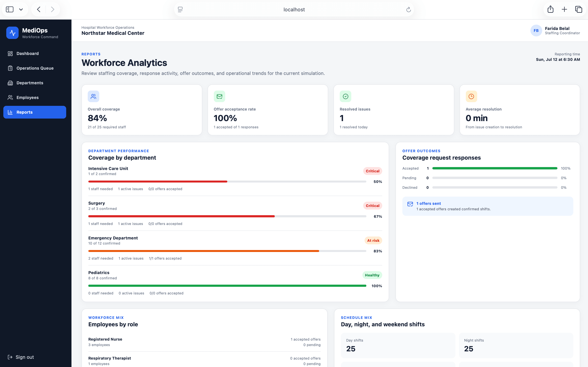Click the Sign out arrow icon
The width and height of the screenshot is (588, 367).
tap(10, 357)
